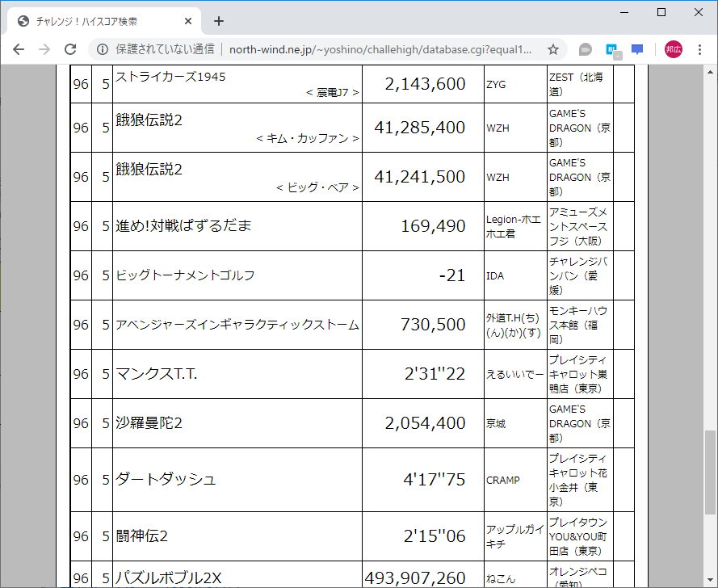The width and height of the screenshot is (718, 588).
Task: Click プレイシティキャロット花小金井（東京） cell
Action: click(x=580, y=480)
